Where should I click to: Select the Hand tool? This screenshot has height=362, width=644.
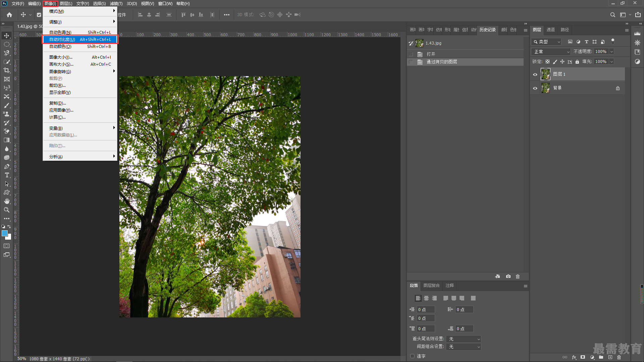(7, 201)
